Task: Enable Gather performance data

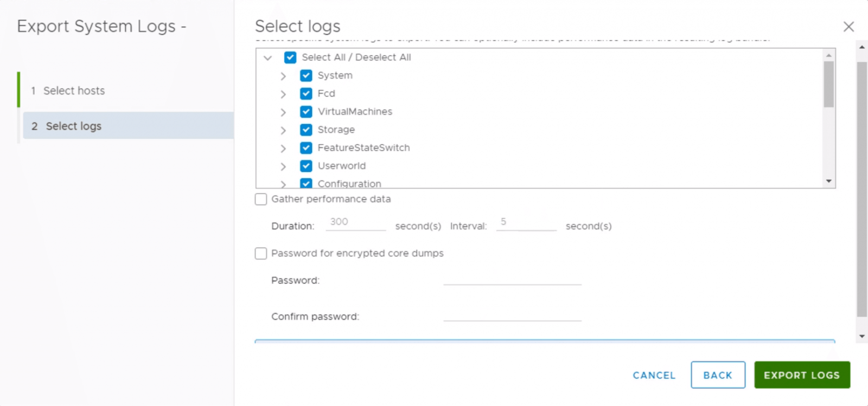Action: 261,199
